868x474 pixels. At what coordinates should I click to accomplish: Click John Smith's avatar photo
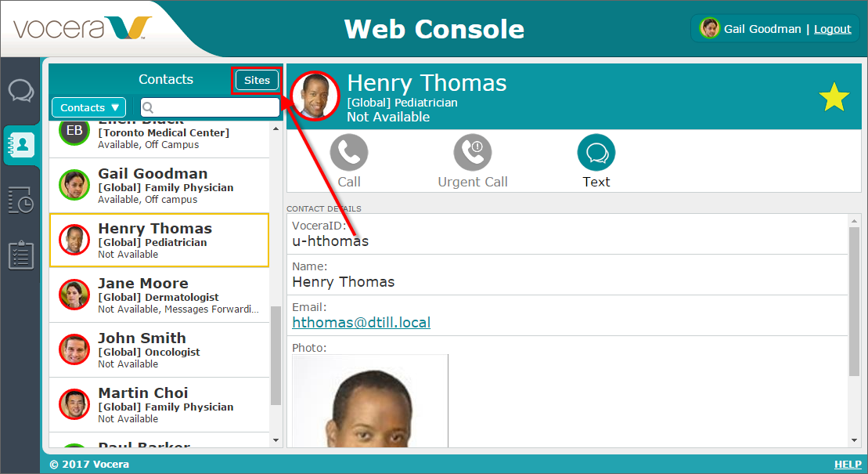74,349
